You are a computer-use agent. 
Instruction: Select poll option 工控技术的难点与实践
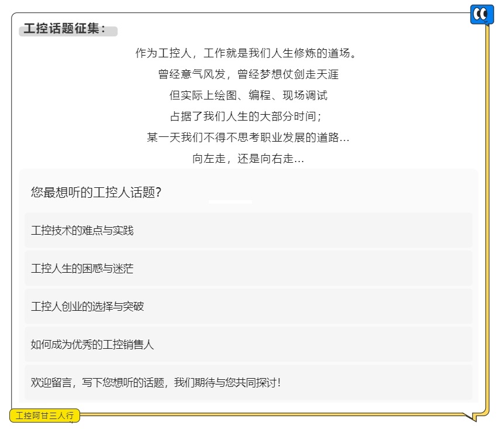248,230
